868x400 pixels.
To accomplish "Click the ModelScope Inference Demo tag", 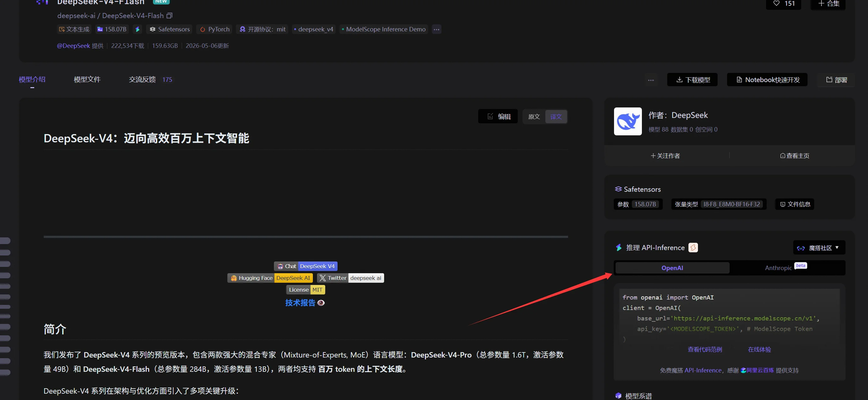I will 383,29.
